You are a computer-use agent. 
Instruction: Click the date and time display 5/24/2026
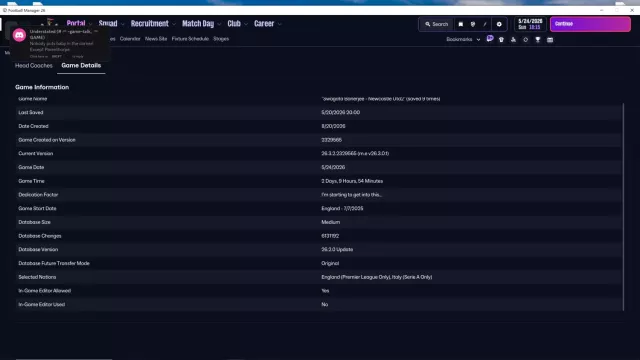[530, 24]
